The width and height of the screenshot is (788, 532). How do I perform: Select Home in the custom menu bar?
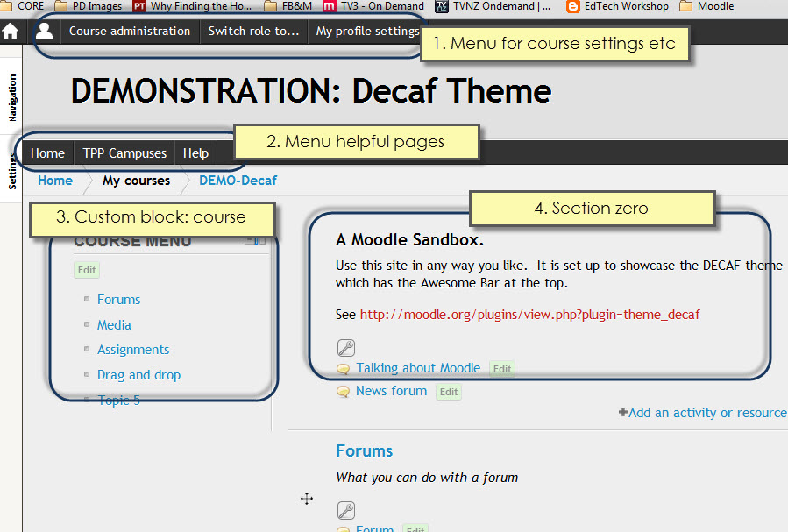pos(47,153)
